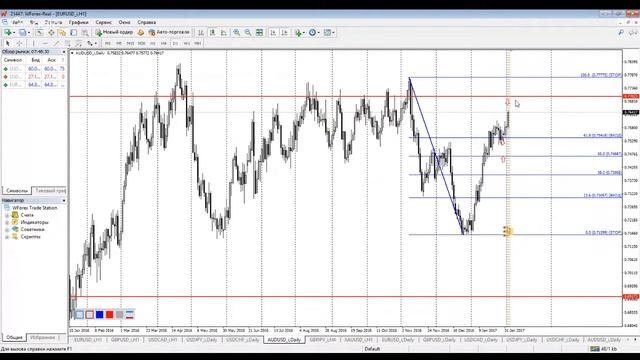Open templates toolbar icon

[x=327, y=32]
